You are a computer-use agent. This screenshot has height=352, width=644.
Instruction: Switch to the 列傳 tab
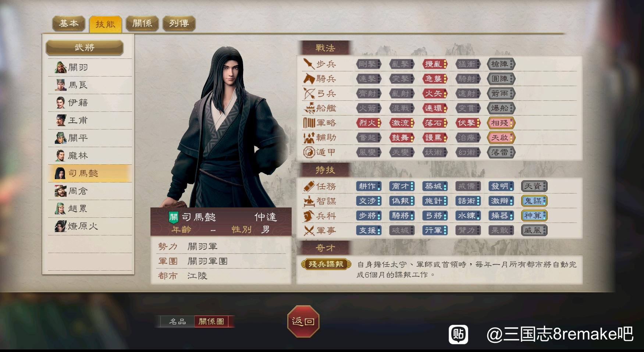click(x=179, y=24)
